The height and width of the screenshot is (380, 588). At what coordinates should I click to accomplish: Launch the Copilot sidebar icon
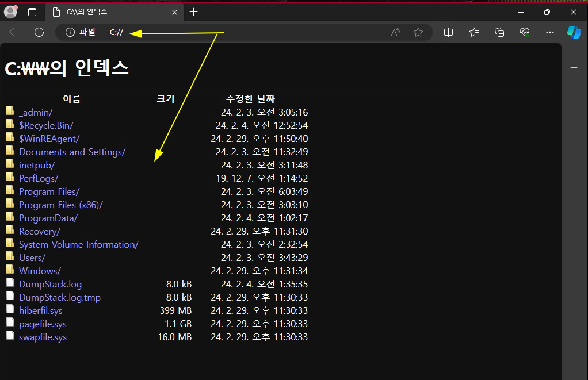(x=574, y=32)
